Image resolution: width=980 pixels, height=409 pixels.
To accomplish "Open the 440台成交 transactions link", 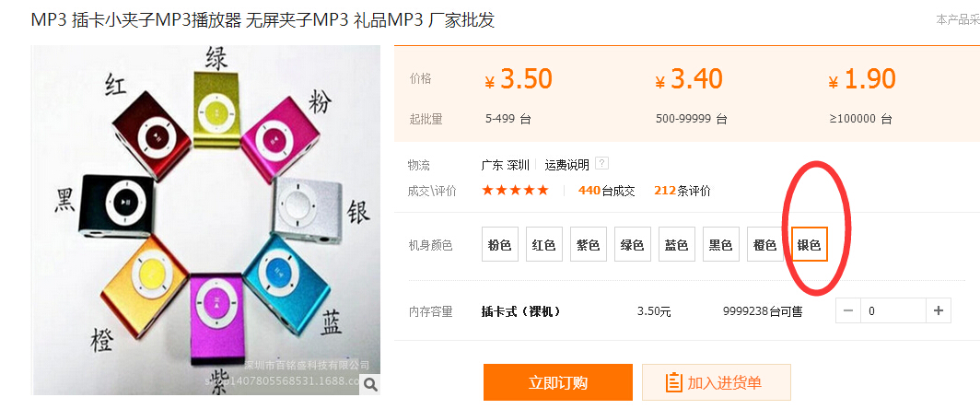I will pyautogui.click(x=606, y=191).
